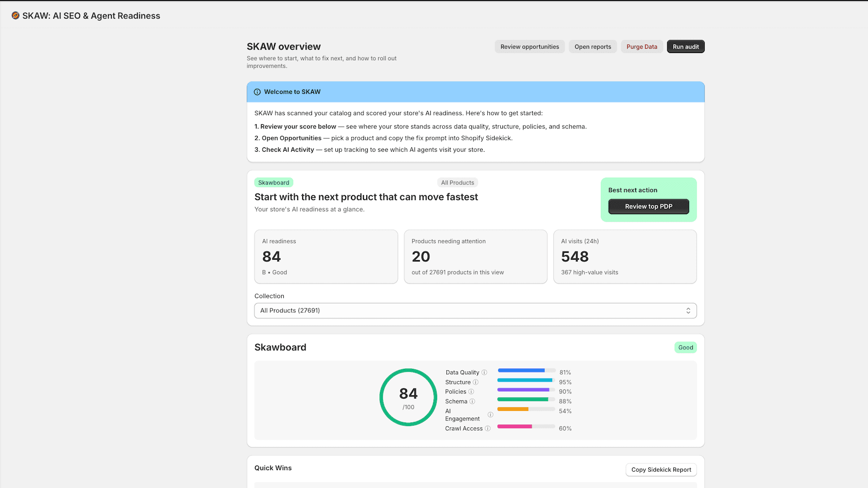Click the AI visits (24h) 548 card
868x488 pixels.
point(625,256)
